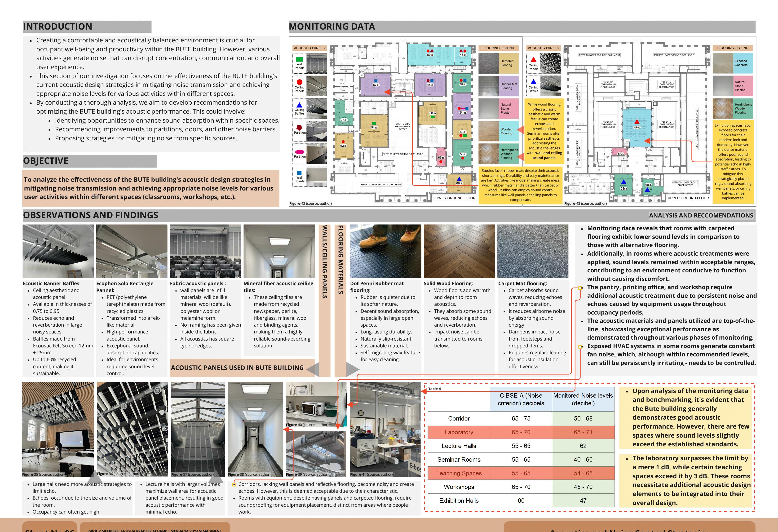The height and width of the screenshot is (532, 778).
Task: Open the Ecoustic Banner Baffles photo
Action: coord(58,251)
